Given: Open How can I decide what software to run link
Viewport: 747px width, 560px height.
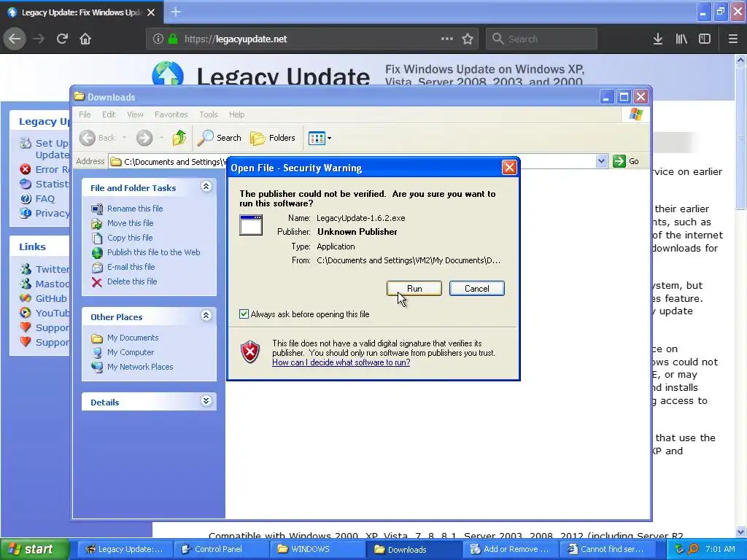Looking at the screenshot, I should click(x=341, y=362).
